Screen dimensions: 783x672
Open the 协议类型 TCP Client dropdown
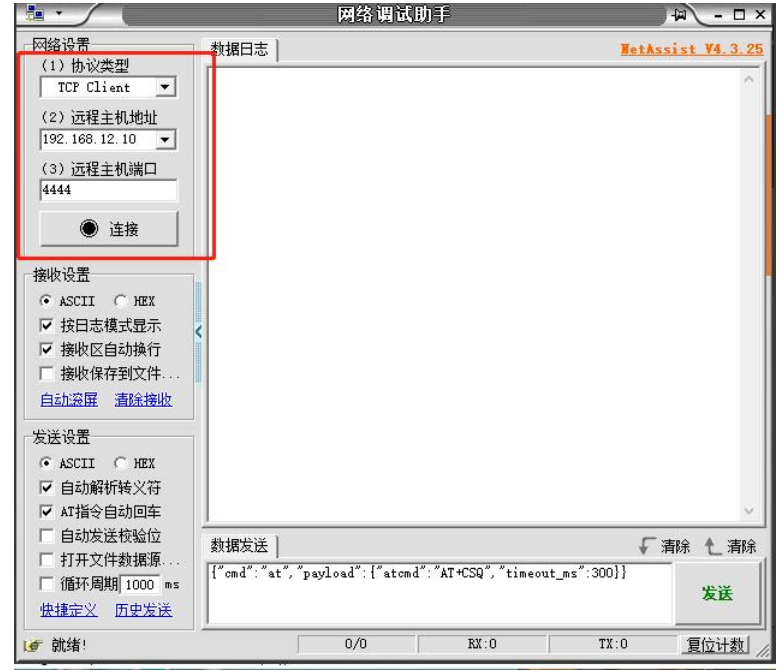[164, 88]
